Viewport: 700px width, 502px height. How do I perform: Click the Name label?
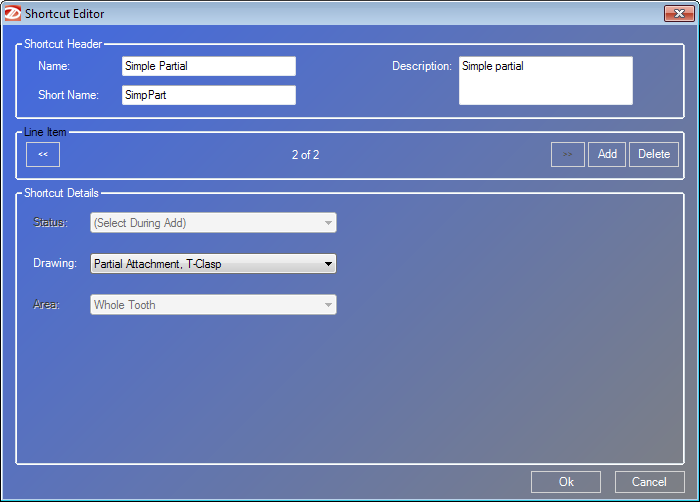(x=54, y=66)
